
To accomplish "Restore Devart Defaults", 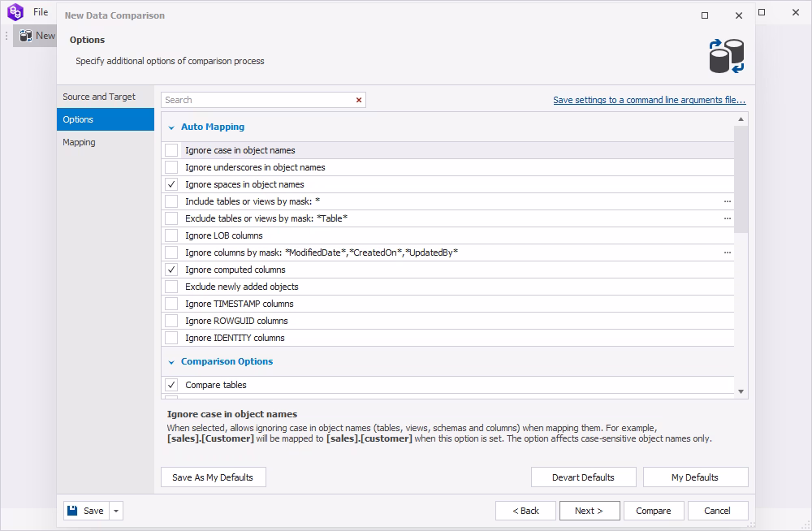I will pos(584,477).
